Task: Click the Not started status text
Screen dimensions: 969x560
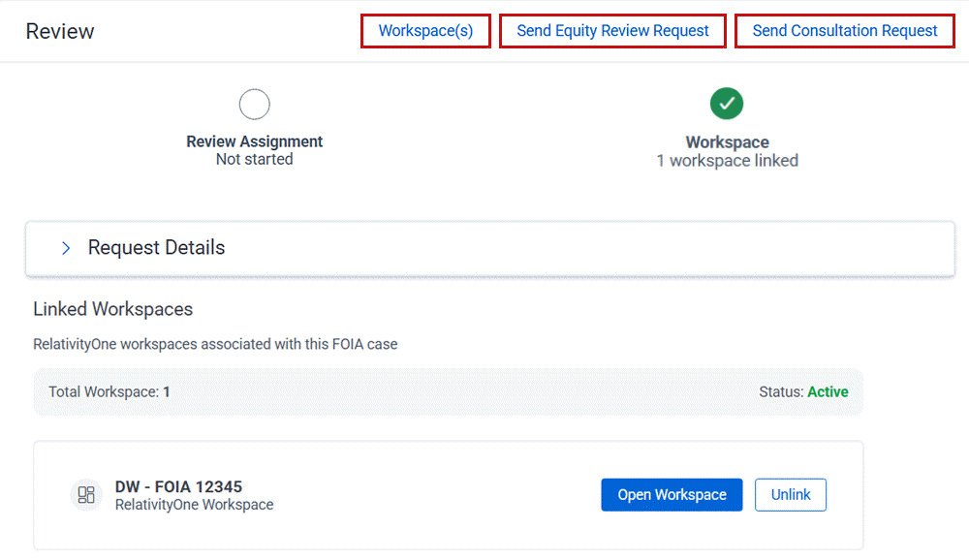Action: (254, 159)
